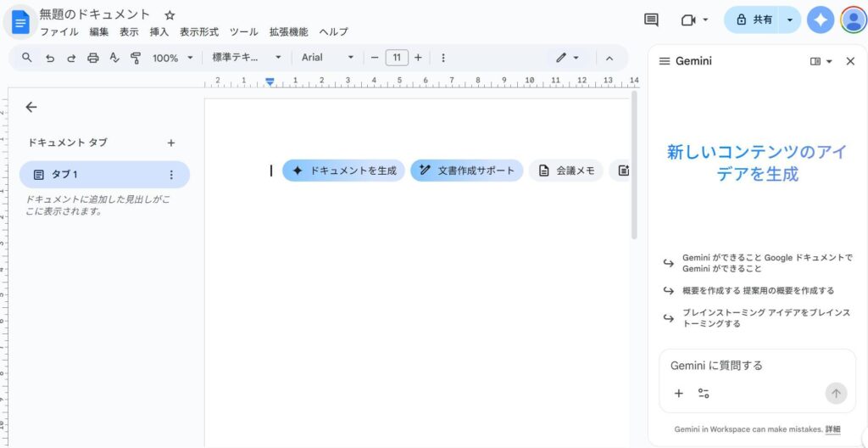This screenshot has height=448, width=868.
Task: Click the 文書作成サポート chip
Action: coord(467,171)
